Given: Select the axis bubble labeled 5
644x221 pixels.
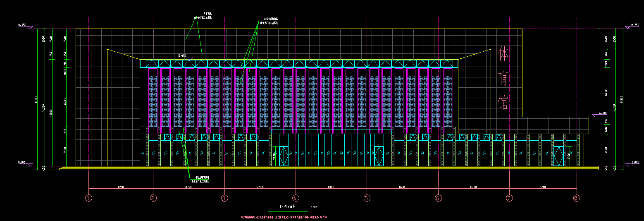Looking at the screenshot, I should click(x=367, y=198).
